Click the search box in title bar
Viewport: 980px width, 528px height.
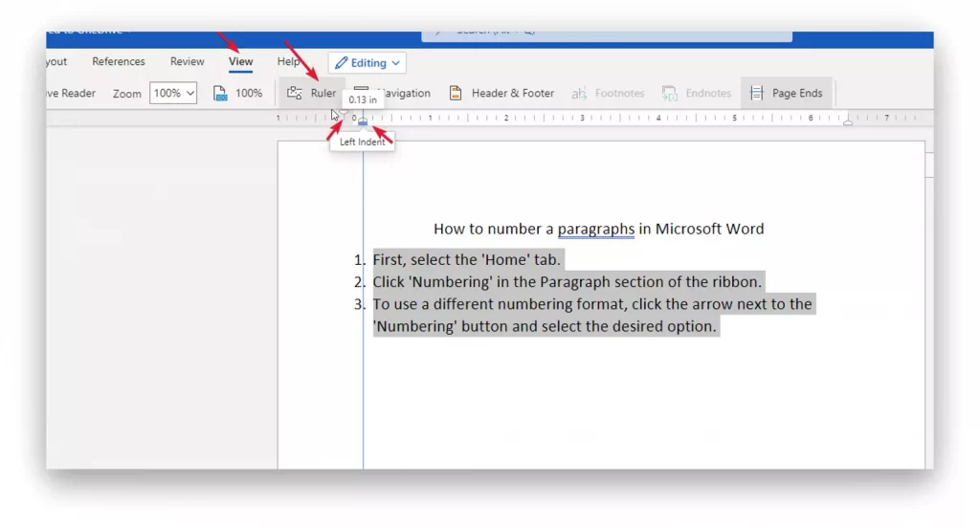[x=606, y=35]
